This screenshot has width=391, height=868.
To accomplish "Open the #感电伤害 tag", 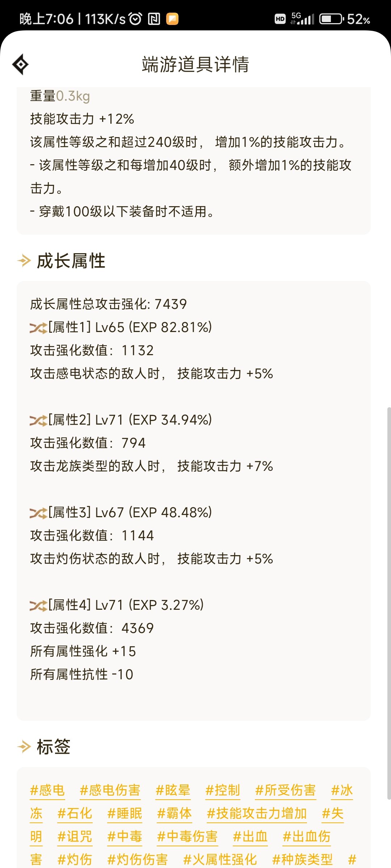I will point(110,790).
